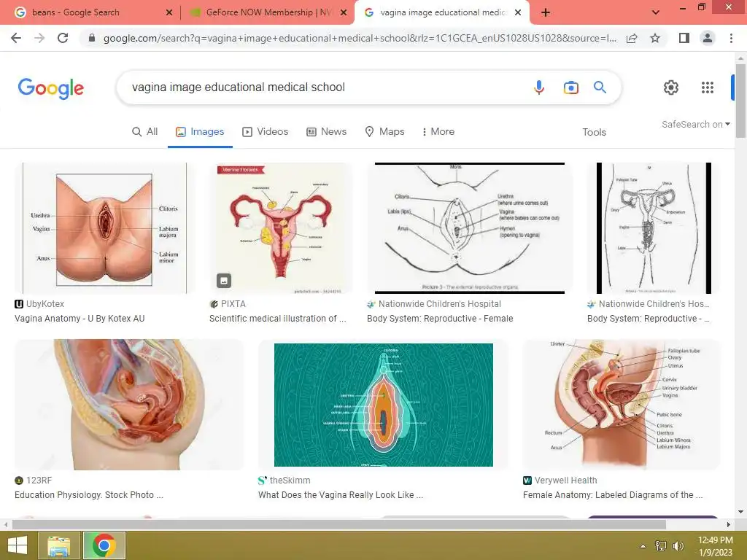Search by image with the camera icon

click(x=570, y=87)
